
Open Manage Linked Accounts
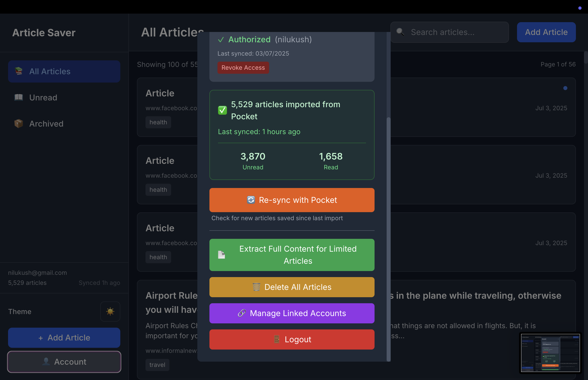[292, 313]
